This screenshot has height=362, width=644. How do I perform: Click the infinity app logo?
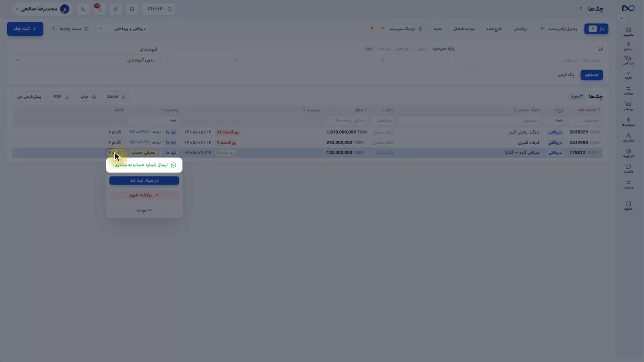[x=628, y=8]
